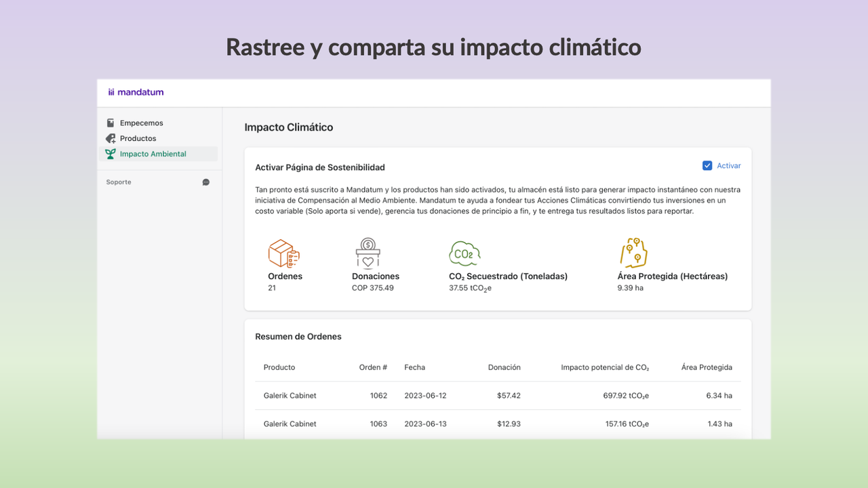Viewport: 868px width, 488px height.
Task: Click Impacto potencial de CO₂ column header
Action: tap(605, 367)
